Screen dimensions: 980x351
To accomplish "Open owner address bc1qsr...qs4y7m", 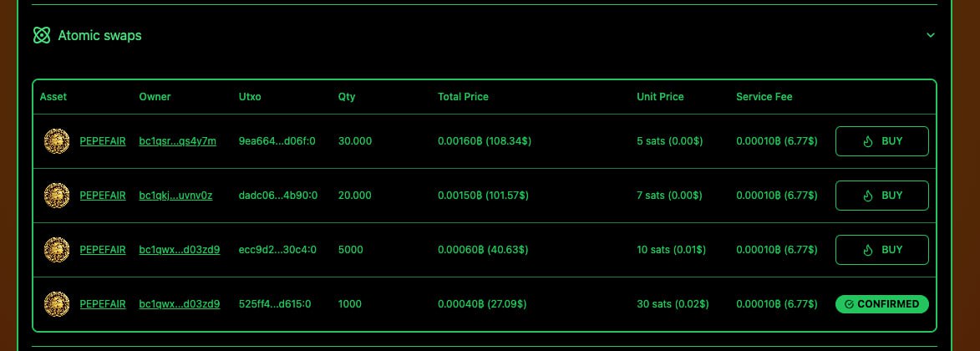I will 177,141.
